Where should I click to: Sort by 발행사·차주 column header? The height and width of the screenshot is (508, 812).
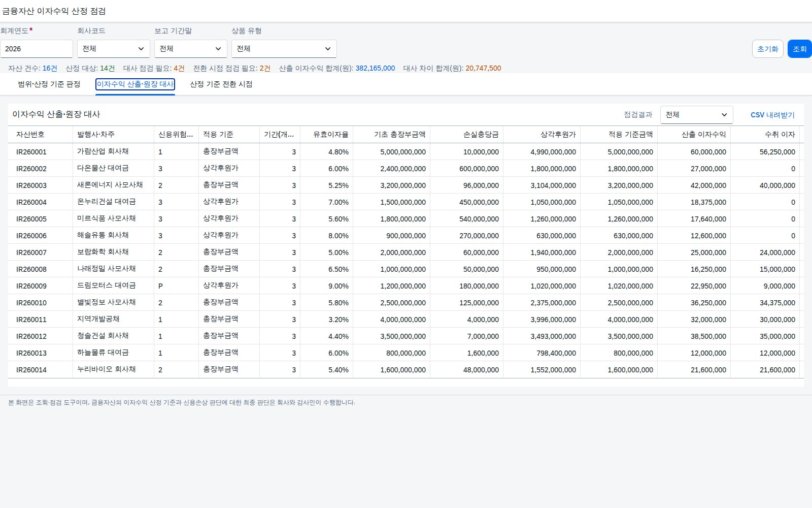[114, 135]
